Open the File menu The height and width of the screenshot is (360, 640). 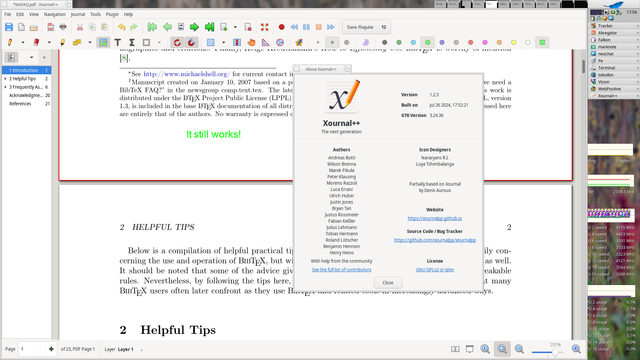pyautogui.click(x=7, y=14)
